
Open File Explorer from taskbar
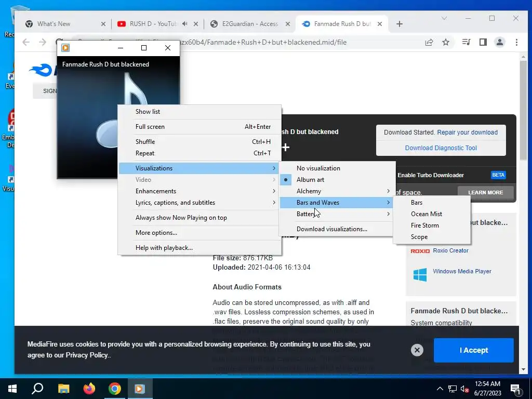point(63,389)
